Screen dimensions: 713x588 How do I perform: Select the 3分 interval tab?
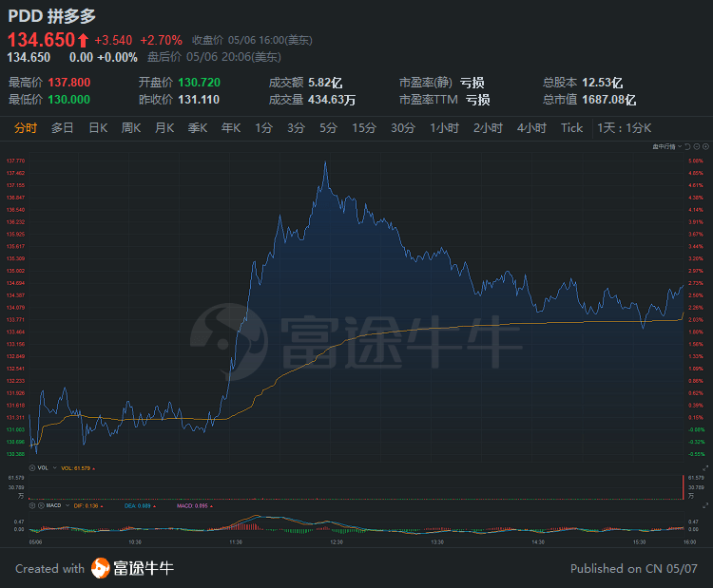coord(296,128)
